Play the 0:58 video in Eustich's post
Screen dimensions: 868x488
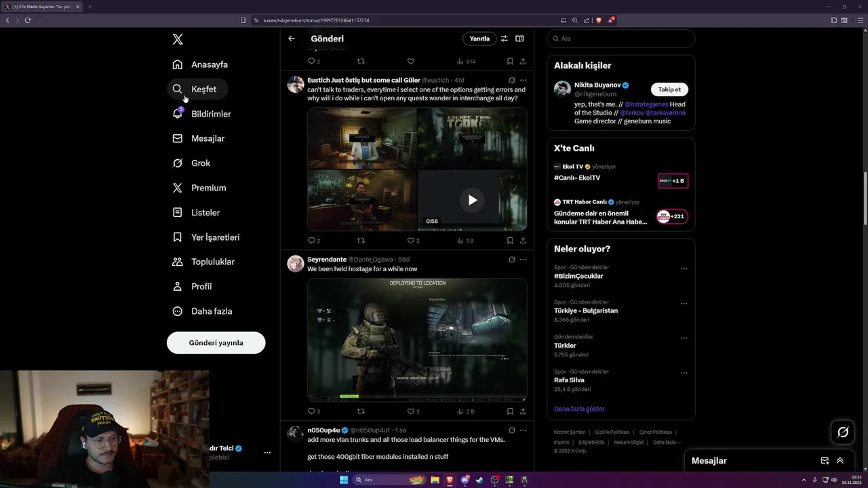tap(472, 200)
